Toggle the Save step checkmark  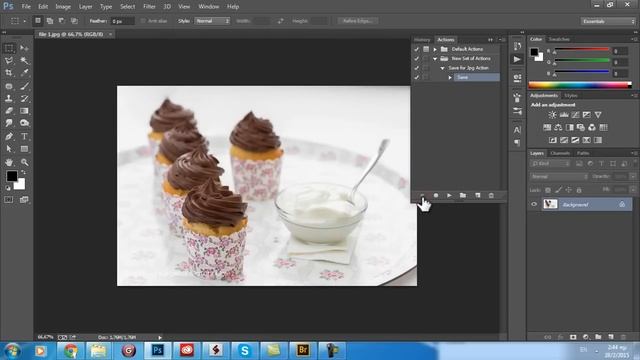coord(416,77)
